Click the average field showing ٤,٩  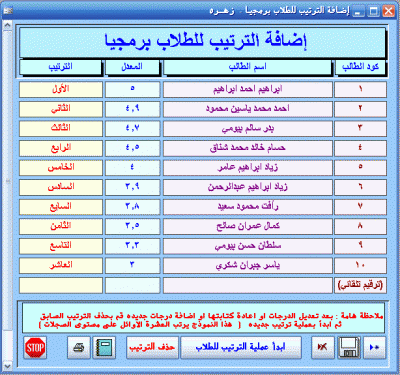pos(132,109)
